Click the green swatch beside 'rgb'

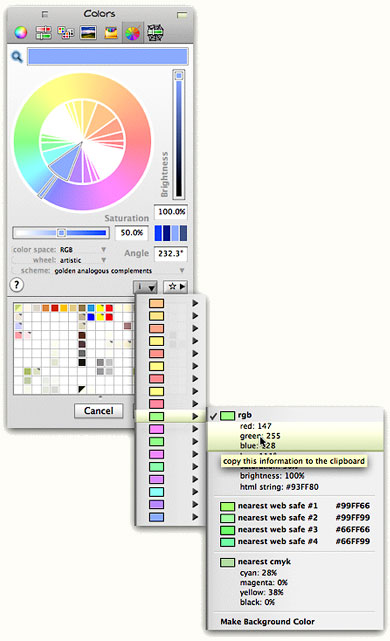[x=227, y=416]
